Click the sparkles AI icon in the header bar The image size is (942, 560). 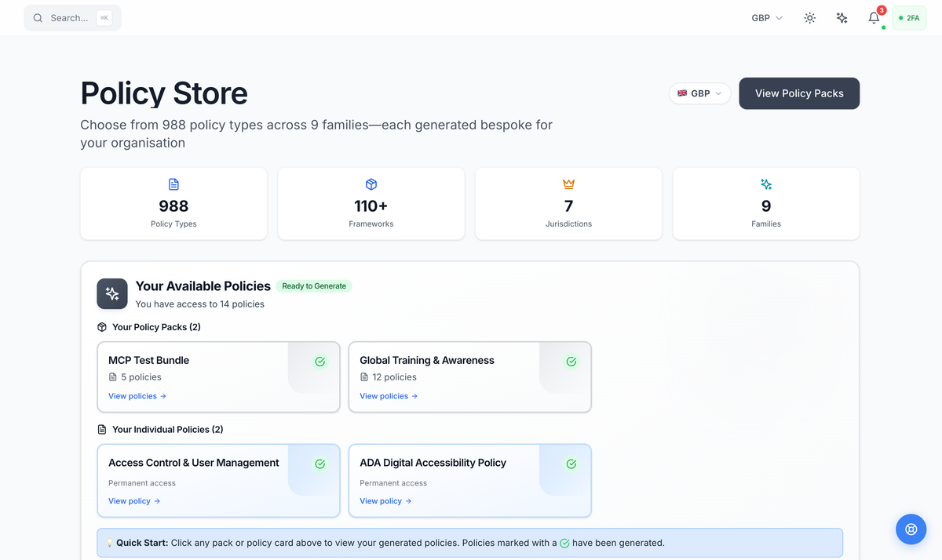coord(842,17)
